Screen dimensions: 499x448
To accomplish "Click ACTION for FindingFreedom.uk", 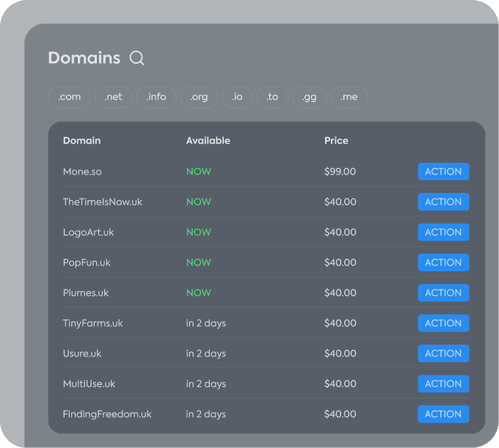I will (443, 414).
